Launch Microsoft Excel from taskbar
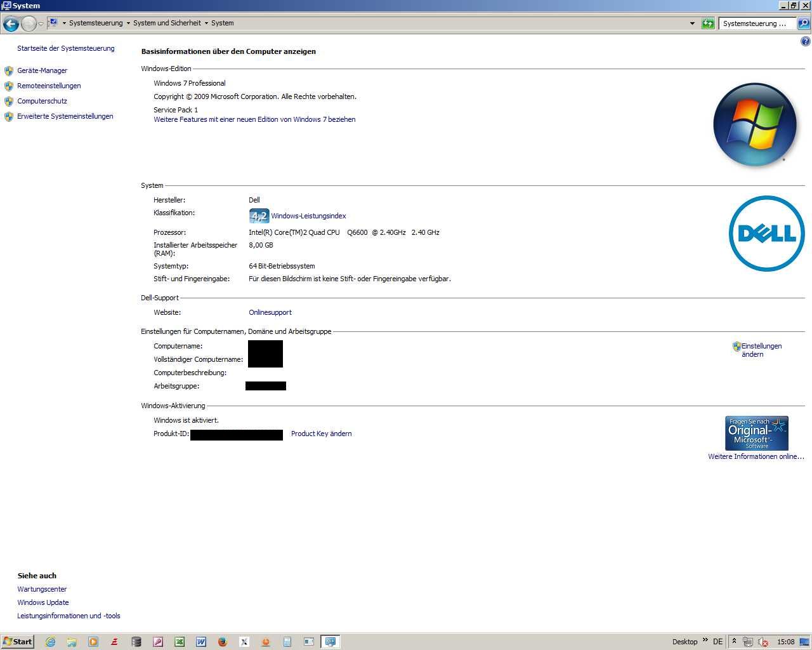The image size is (812, 650). [x=180, y=642]
